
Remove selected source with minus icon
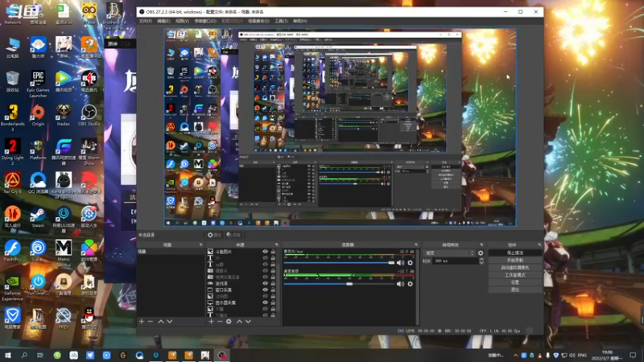(x=220, y=321)
